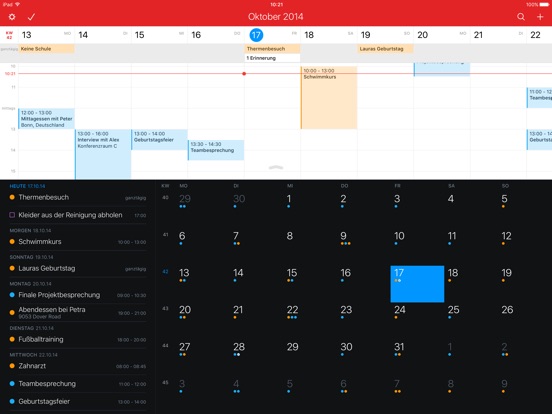Open the 1 Erinnerung all-day entry
The image size is (552, 414).
click(x=272, y=58)
